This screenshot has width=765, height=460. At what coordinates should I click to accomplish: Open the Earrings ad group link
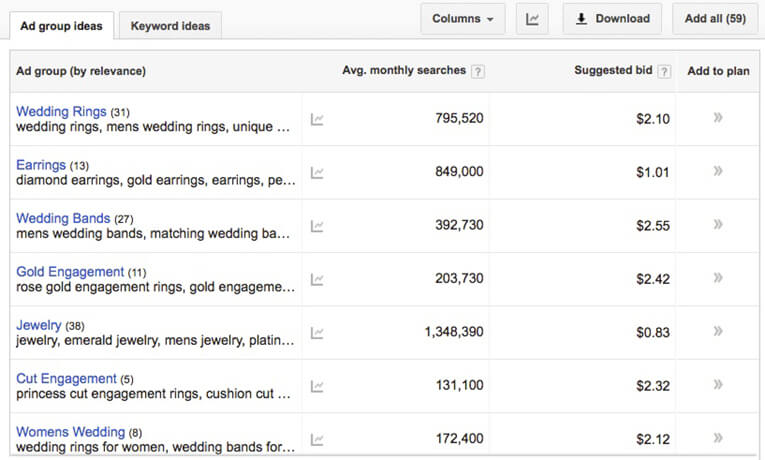click(x=41, y=165)
